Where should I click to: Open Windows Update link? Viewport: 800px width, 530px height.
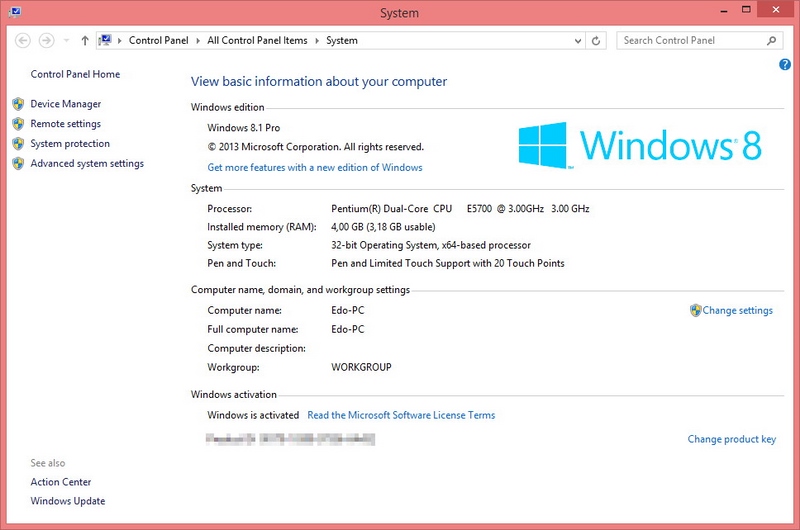(68, 501)
